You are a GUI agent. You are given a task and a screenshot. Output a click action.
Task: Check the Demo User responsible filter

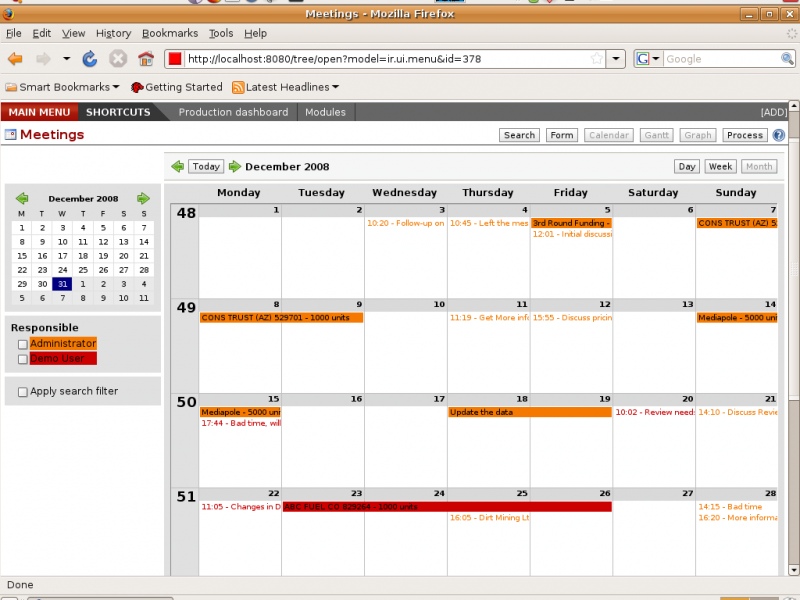point(22,358)
